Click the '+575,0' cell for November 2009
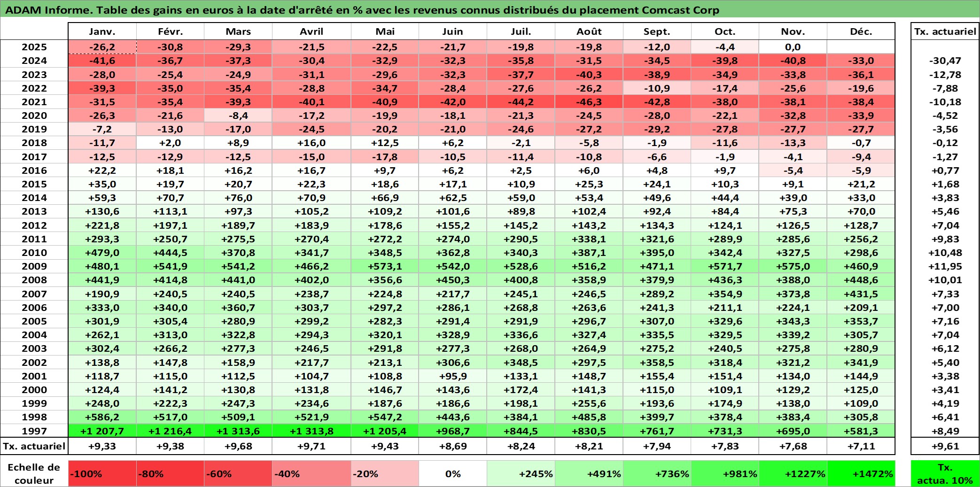The height and width of the screenshot is (487, 980). [793, 266]
